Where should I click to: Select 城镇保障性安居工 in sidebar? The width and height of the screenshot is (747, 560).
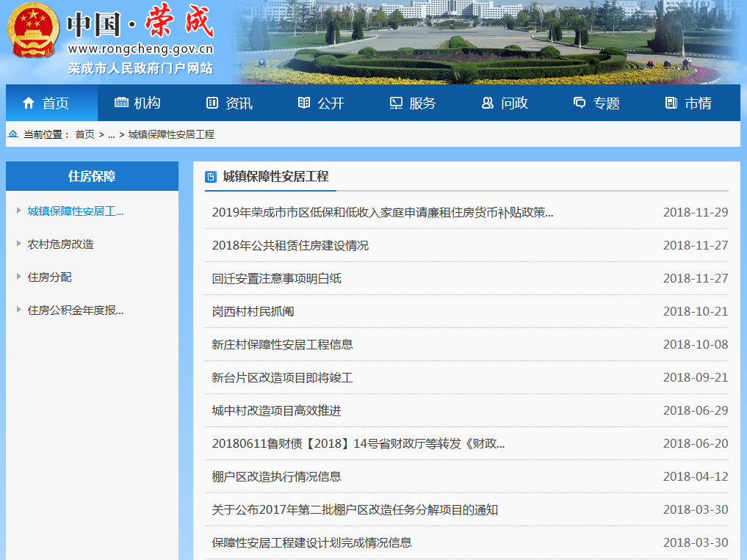tap(75, 211)
